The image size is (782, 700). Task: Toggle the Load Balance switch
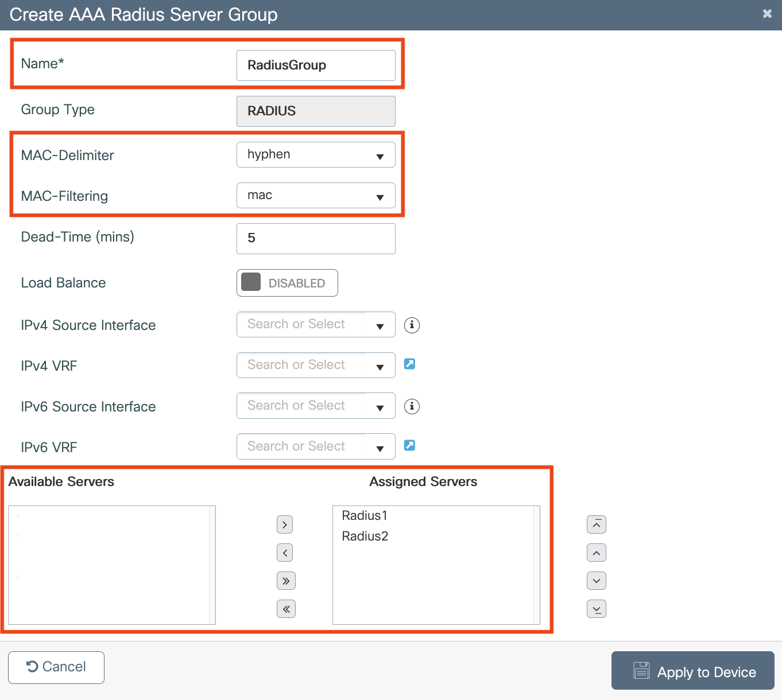[287, 283]
